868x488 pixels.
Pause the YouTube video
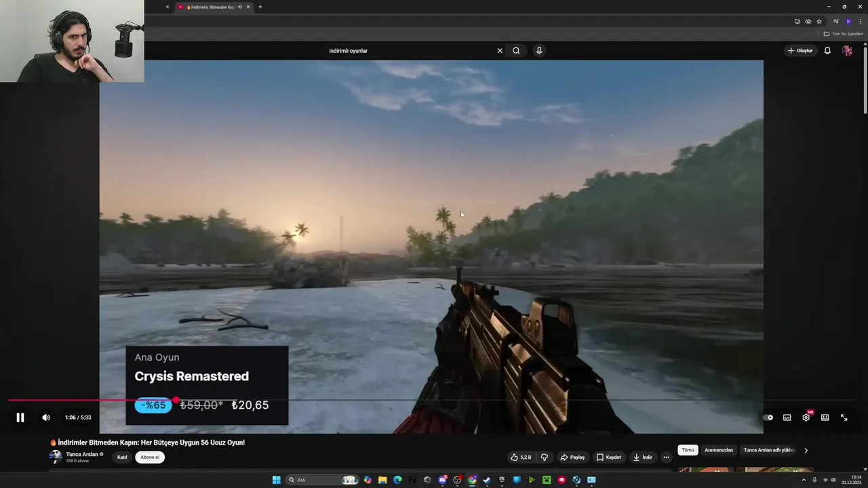(x=20, y=418)
